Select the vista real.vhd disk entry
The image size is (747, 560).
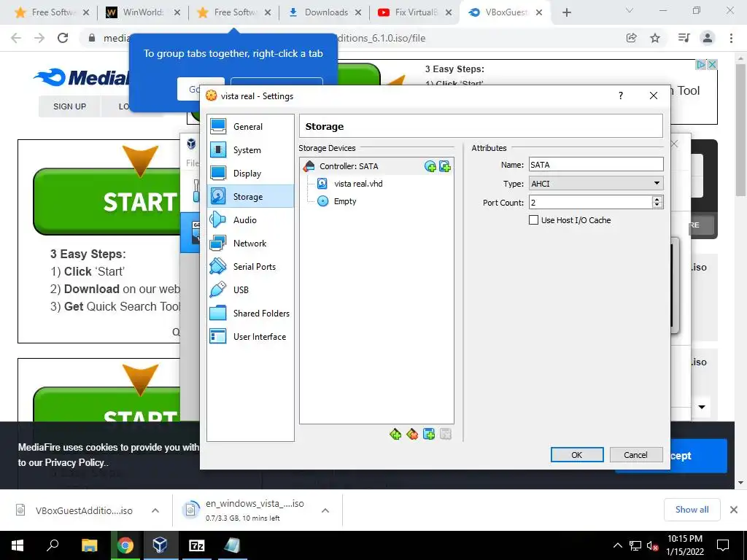358,183
